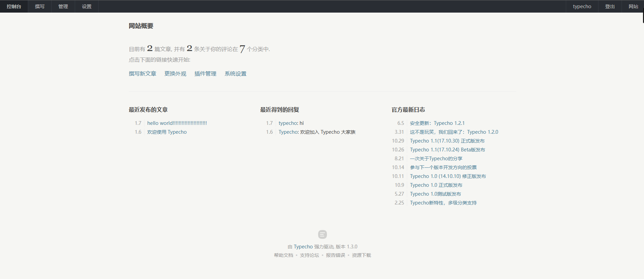The width and height of the screenshot is (644, 279).
Task: Open the hello world article
Action: click(x=177, y=123)
